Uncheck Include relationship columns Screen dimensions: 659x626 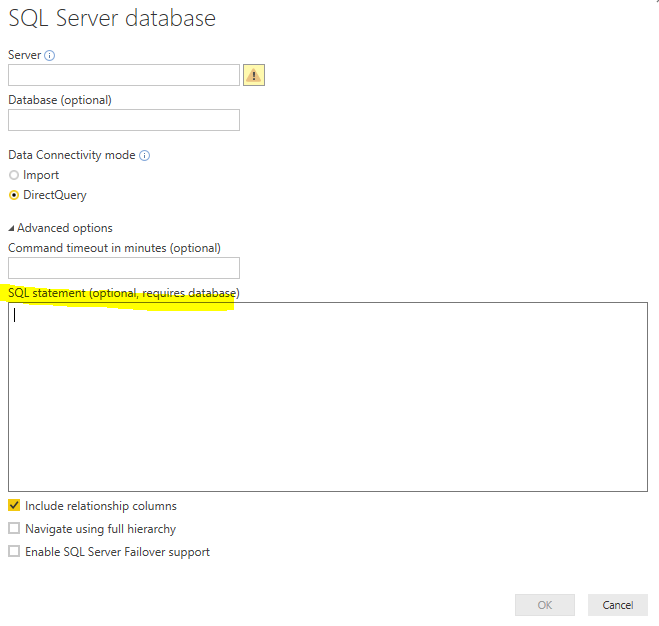(14, 505)
